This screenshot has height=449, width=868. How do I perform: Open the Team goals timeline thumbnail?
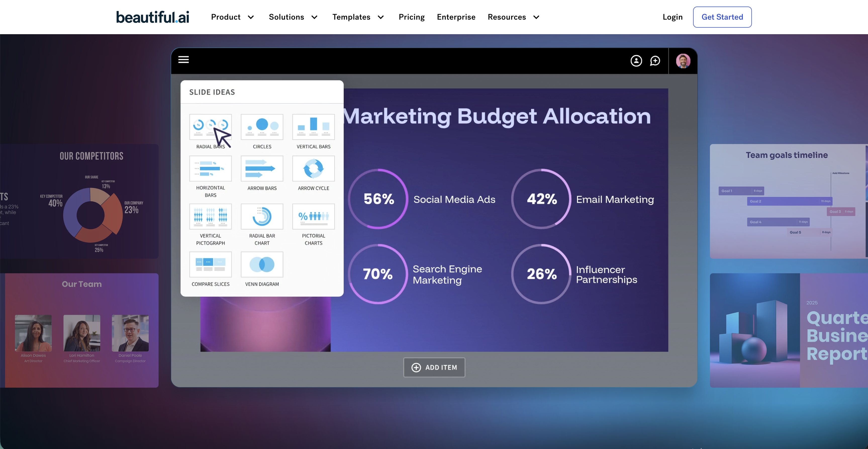point(788,202)
